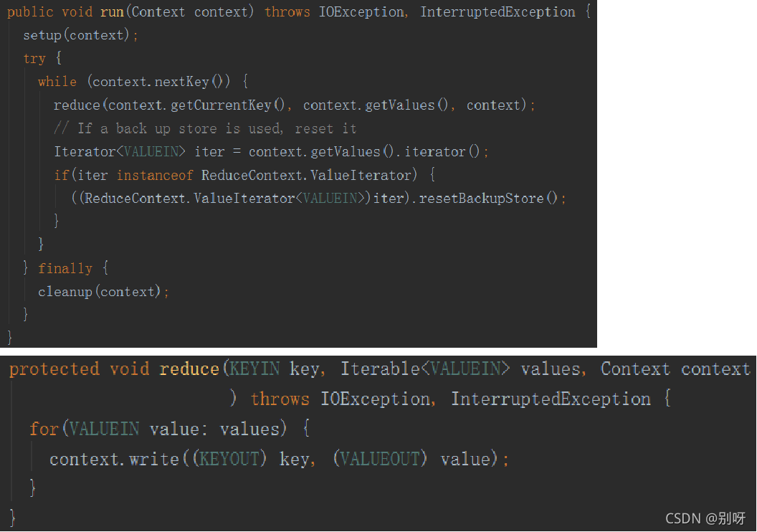Screen dimensions: 757x532
Task: Click the 'cleanup(context);' call
Action: pos(103,292)
